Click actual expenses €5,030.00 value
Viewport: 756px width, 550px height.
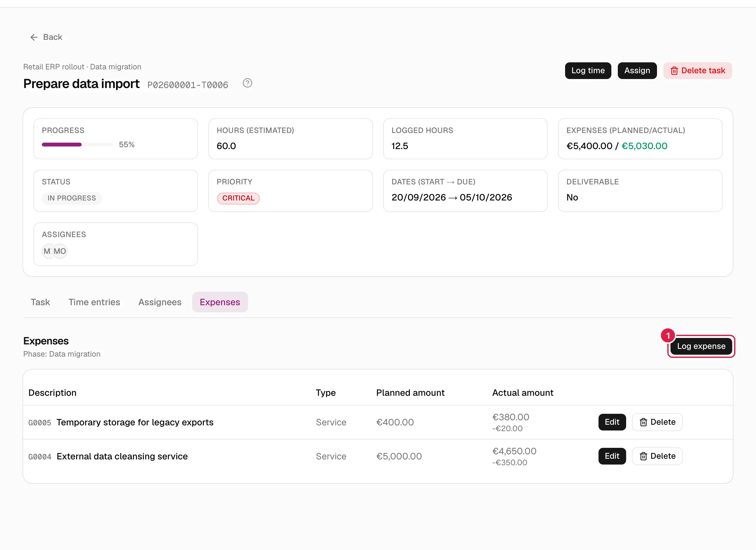coord(644,146)
